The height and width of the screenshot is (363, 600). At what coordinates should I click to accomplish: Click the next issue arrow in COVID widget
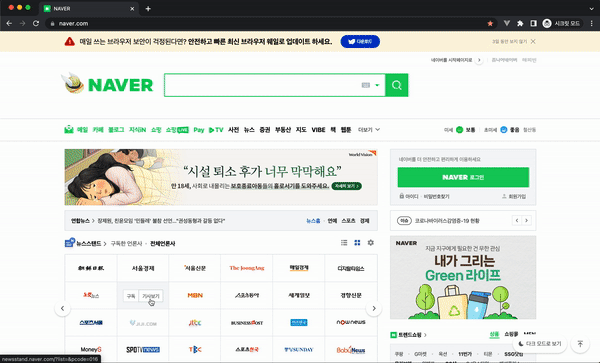(527, 220)
